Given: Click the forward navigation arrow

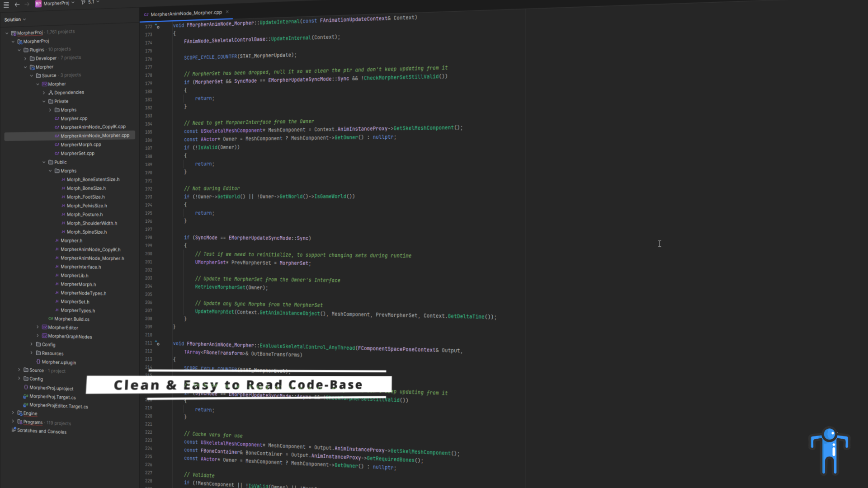Looking at the screenshot, I should pyautogui.click(x=27, y=4).
